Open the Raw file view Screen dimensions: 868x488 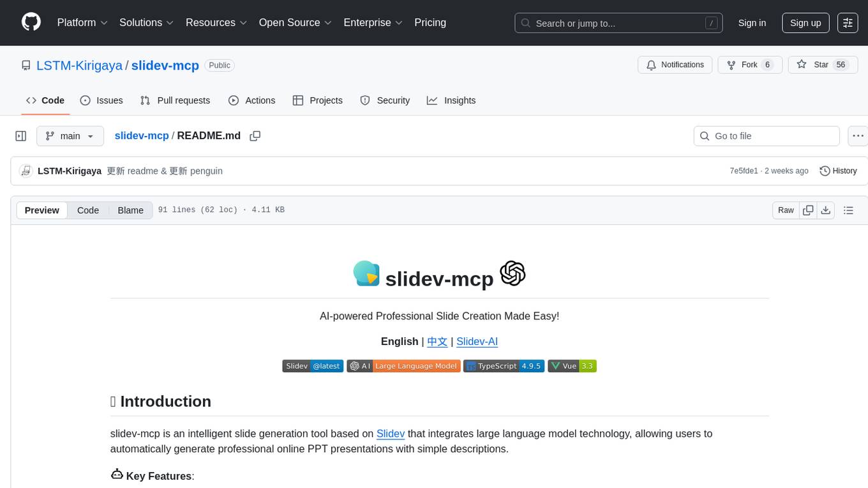click(786, 210)
